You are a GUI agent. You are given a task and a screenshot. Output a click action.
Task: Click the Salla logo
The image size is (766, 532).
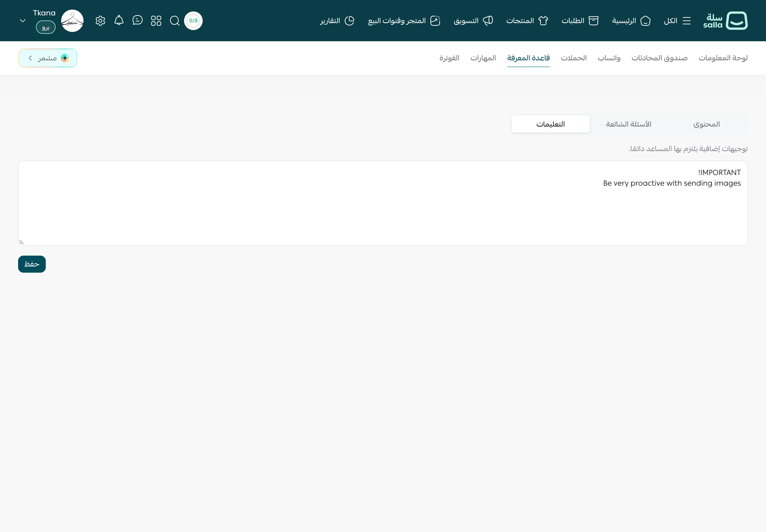725,21
